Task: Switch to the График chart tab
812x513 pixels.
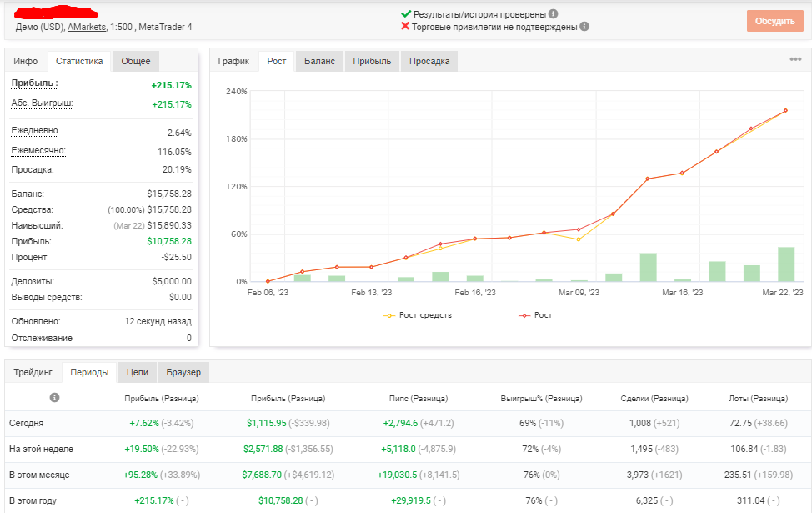Action: 233,61
